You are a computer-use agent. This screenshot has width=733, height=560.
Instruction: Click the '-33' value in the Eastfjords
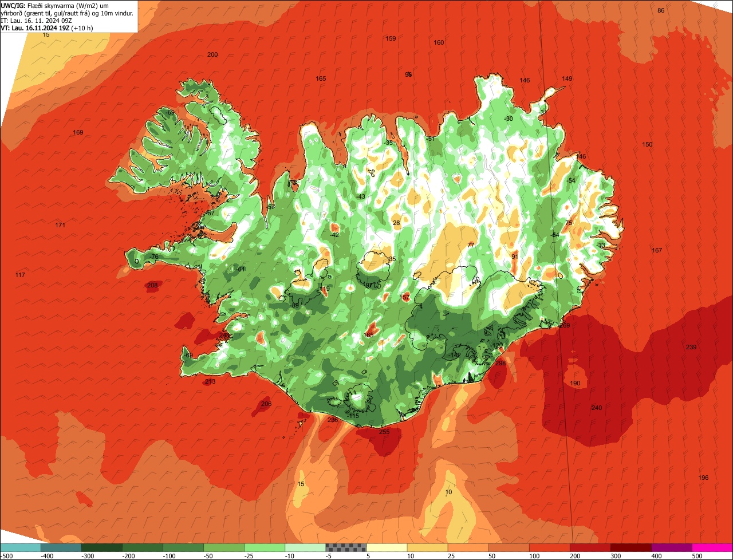(601, 246)
